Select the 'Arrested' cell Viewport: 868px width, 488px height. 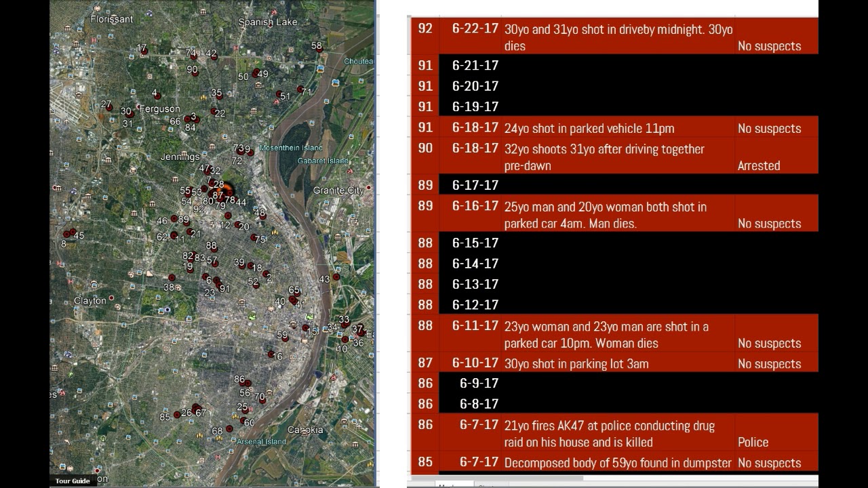click(776, 156)
